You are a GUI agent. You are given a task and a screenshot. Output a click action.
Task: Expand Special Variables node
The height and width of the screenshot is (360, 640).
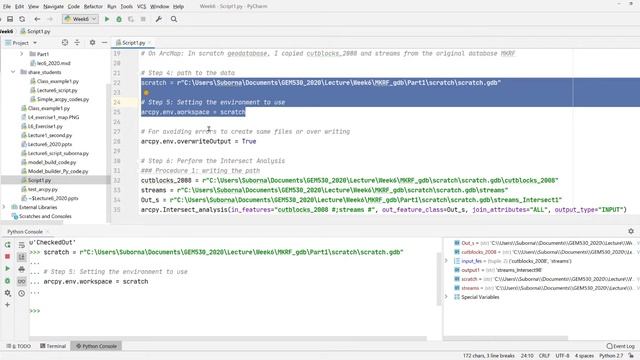point(446,297)
